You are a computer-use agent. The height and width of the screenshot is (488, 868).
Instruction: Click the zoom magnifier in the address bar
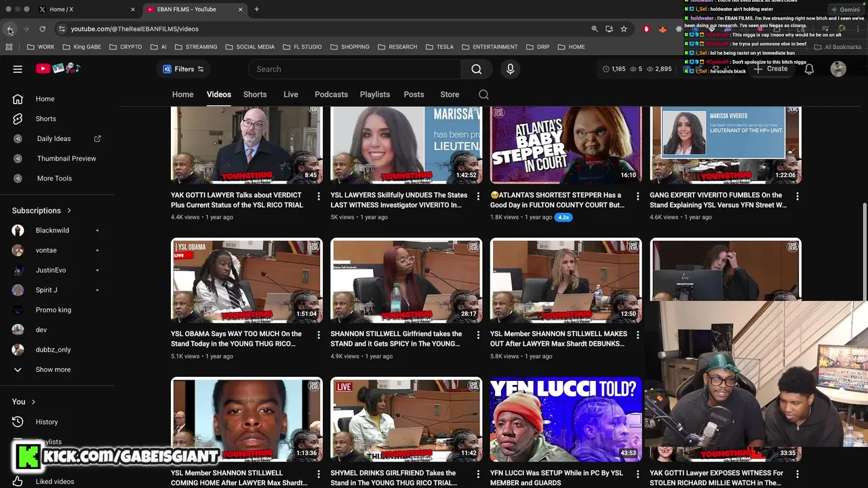(595, 29)
